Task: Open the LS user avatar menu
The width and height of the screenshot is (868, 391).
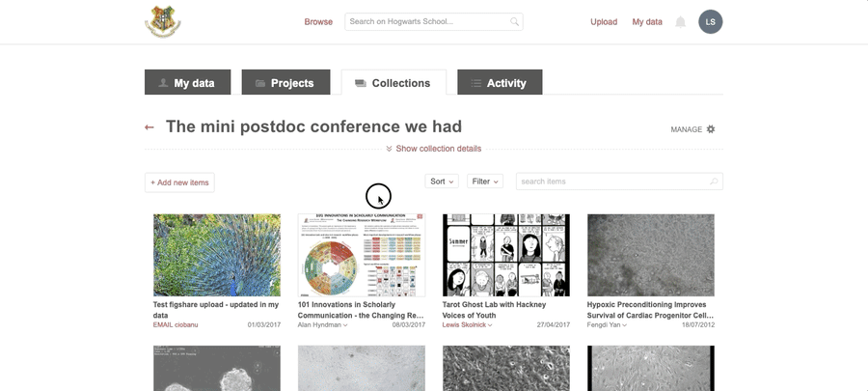Action: (710, 22)
